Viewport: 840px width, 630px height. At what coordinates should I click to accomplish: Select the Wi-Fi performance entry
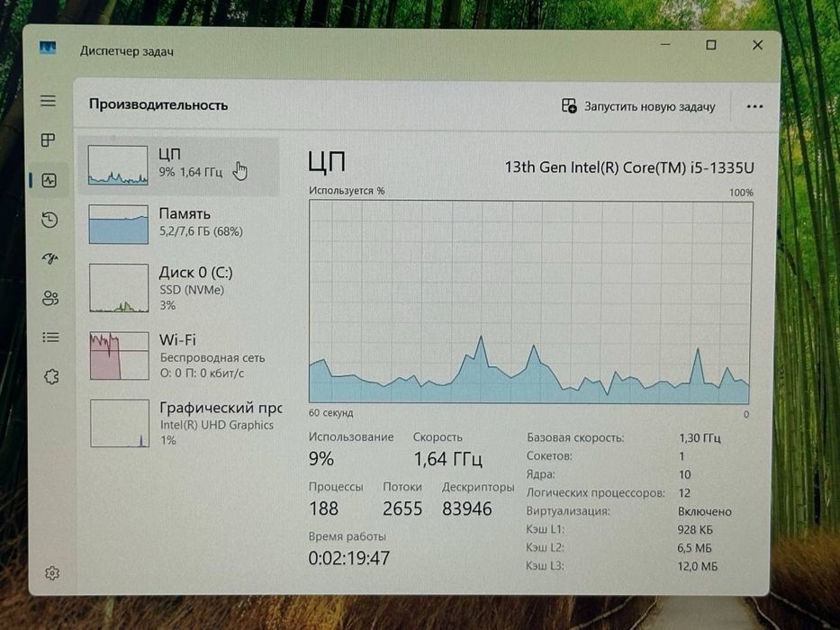(180, 356)
